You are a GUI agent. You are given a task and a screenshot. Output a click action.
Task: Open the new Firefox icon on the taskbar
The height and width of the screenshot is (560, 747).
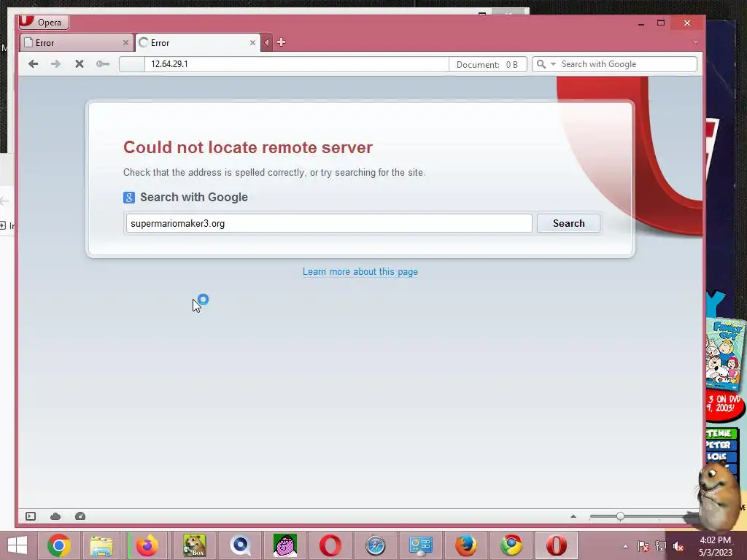[147, 545]
